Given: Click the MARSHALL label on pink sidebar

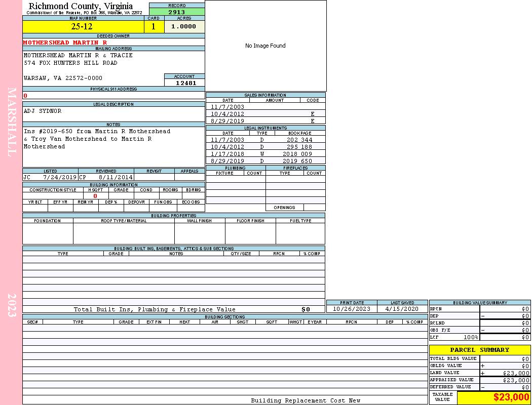Looking at the screenshot, I should [x=12, y=121].
